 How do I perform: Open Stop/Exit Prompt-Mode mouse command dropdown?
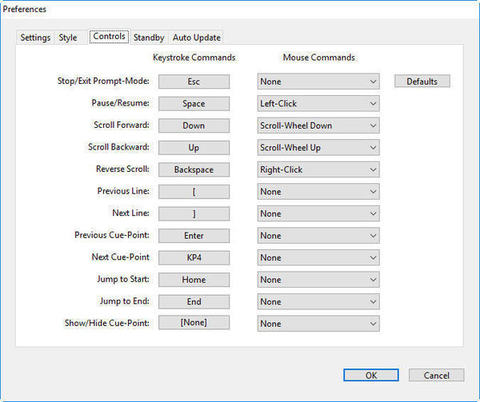pos(318,82)
